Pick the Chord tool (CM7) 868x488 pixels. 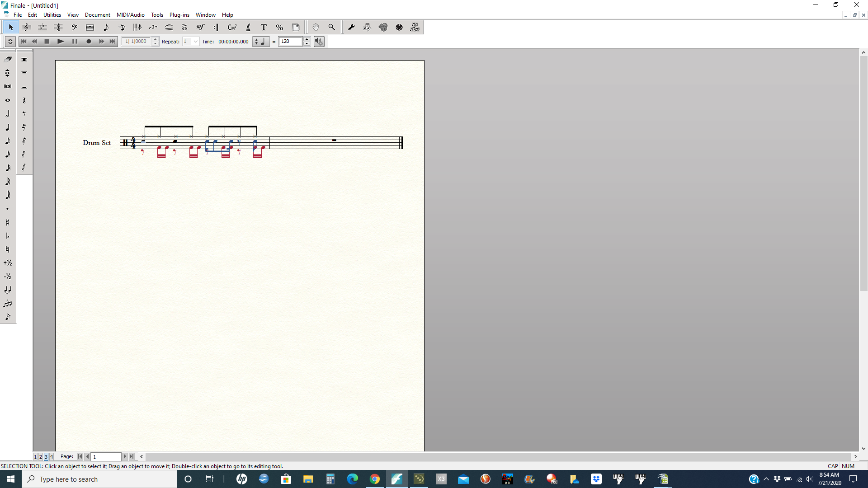pos(232,28)
